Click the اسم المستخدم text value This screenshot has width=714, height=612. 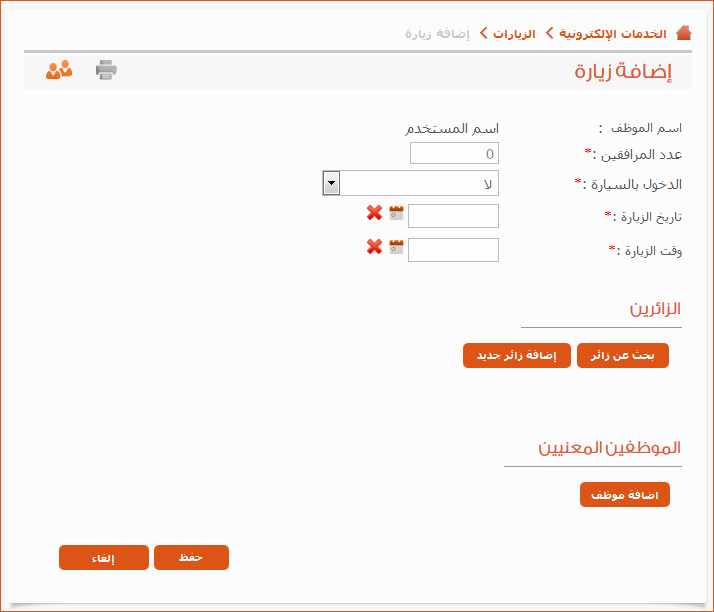coord(452,128)
